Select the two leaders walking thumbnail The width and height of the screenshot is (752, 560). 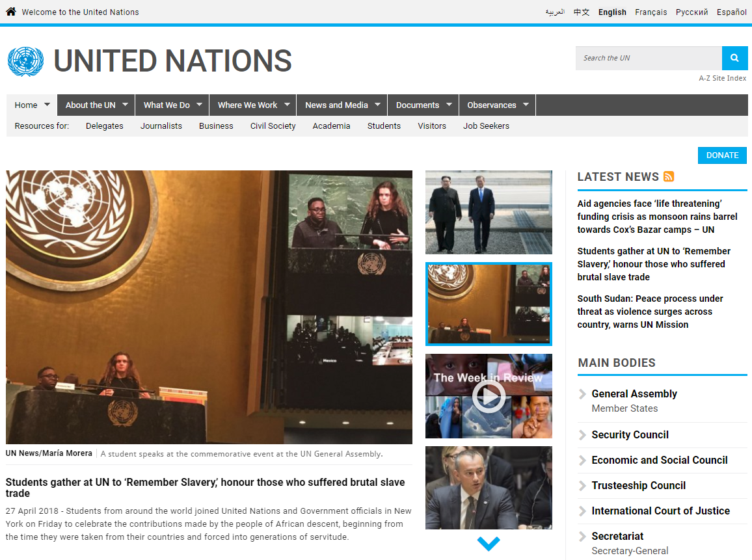pyautogui.click(x=489, y=212)
